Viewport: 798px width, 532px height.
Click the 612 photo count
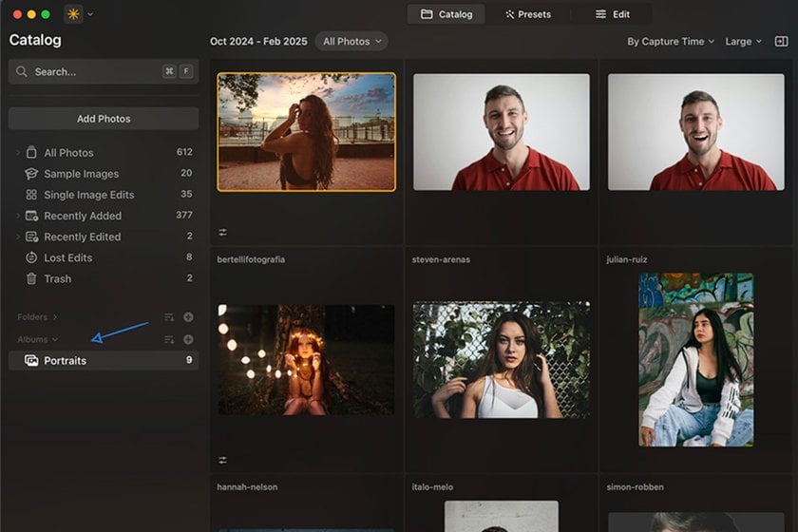[x=184, y=152]
